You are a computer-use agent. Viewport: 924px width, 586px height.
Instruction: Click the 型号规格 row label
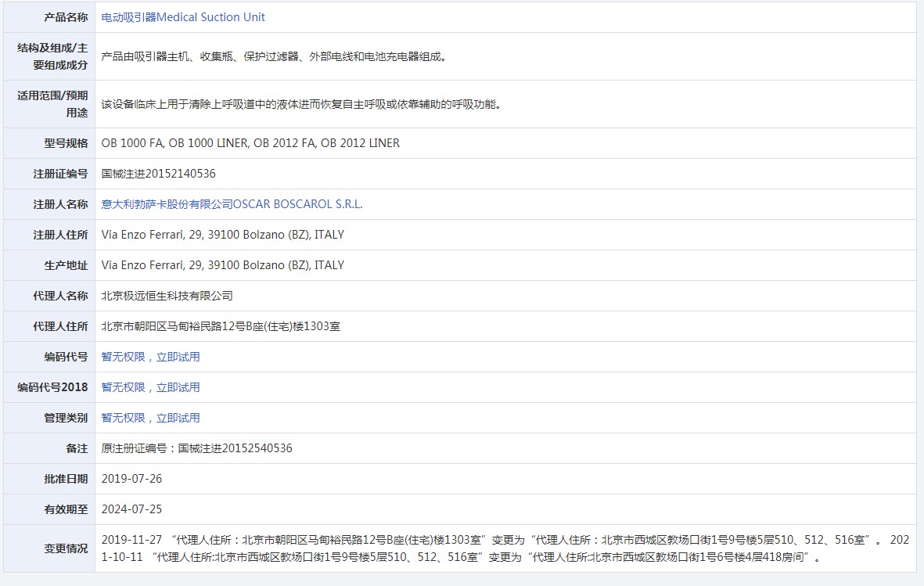66,142
